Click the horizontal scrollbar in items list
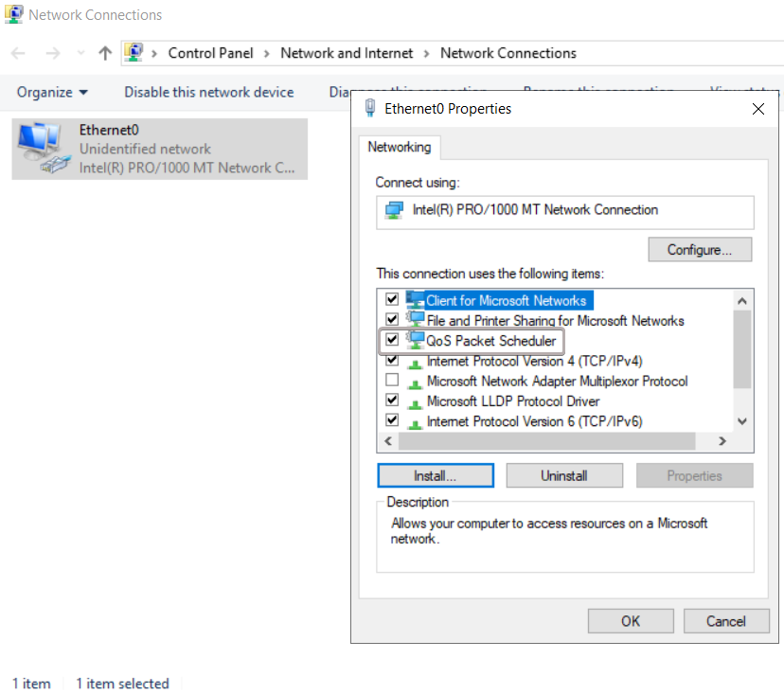This screenshot has width=784, height=694. (x=546, y=441)
